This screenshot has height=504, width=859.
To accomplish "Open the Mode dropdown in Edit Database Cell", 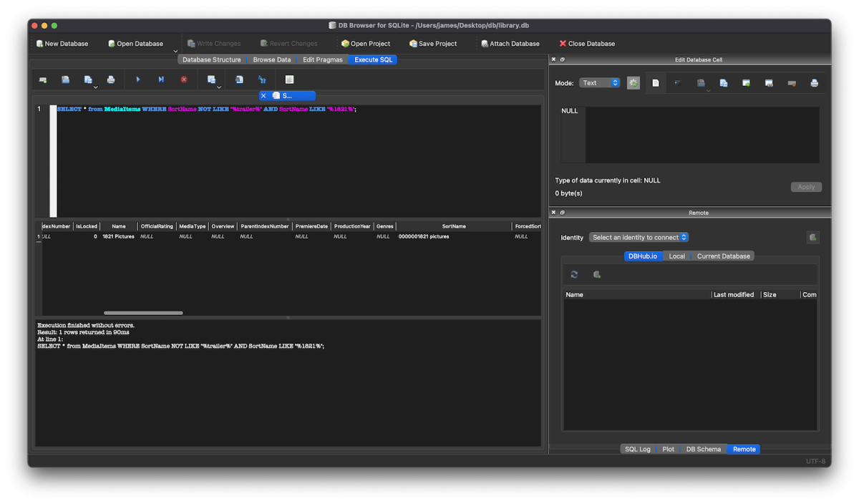I will pos(599,82).
